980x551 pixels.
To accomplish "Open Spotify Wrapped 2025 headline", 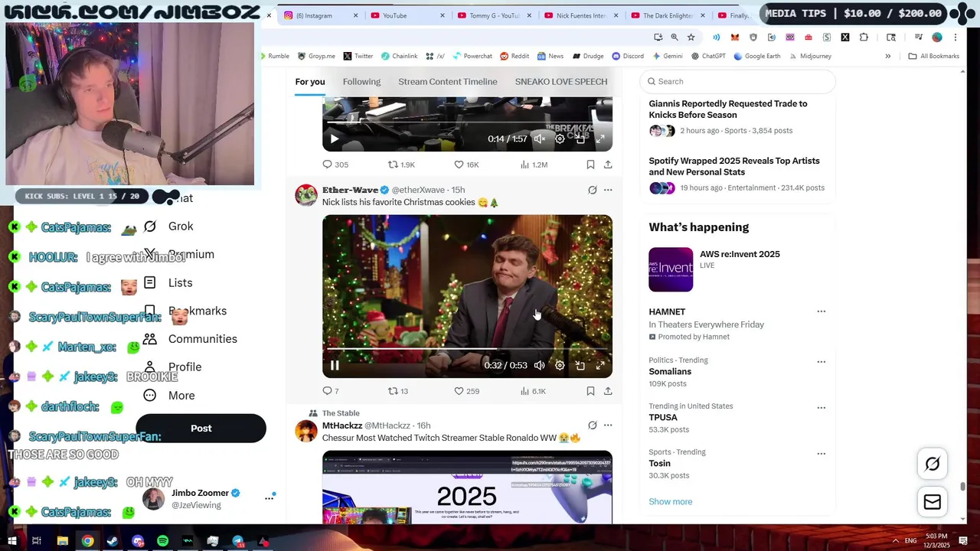I will (734, 166).
